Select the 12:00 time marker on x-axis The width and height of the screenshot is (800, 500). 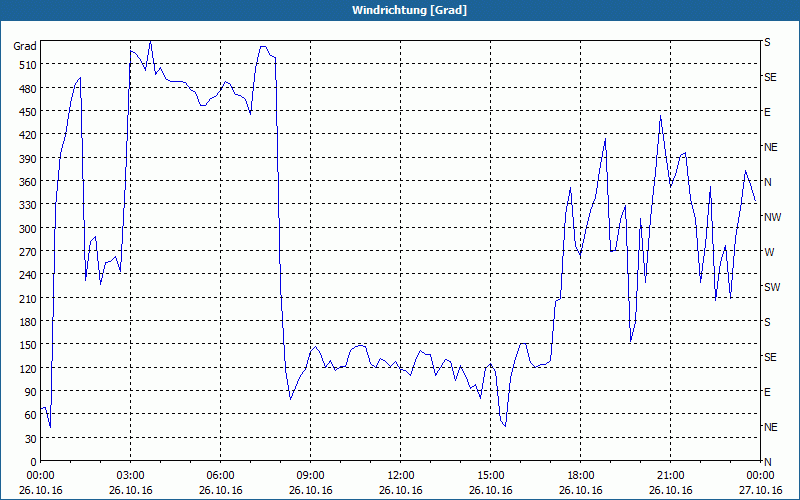401,475
